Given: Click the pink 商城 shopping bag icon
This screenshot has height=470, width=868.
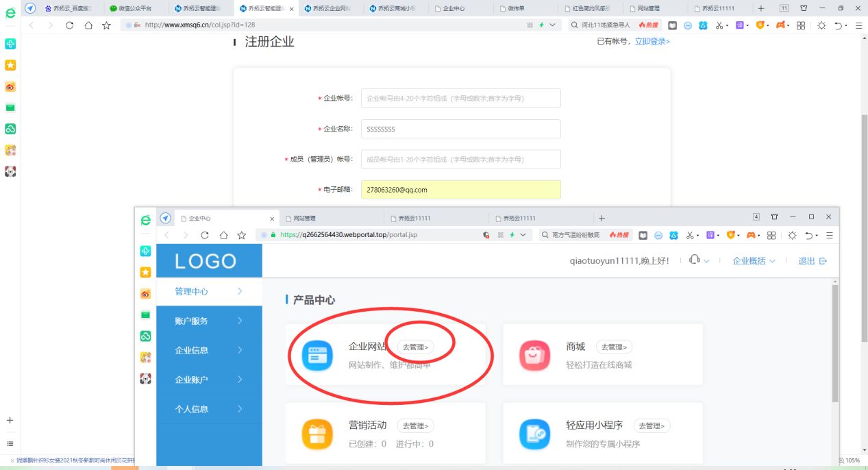Looking at the screenshot, I should (535, 354).
